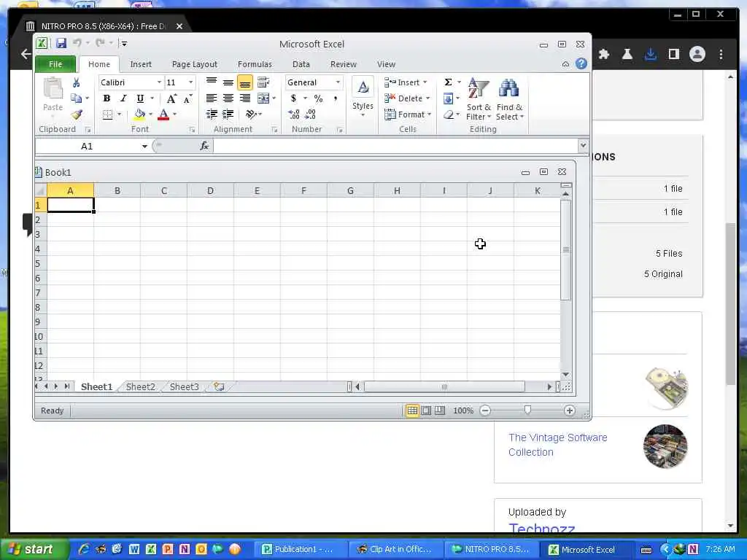
Task: Toggle Align Text Right
Action: (245, 98)
